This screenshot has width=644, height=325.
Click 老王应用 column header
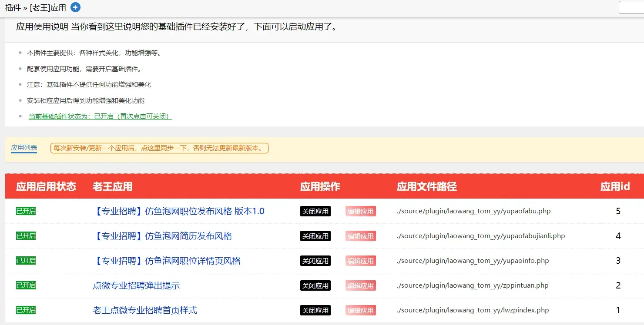click(x=112, y=187)
